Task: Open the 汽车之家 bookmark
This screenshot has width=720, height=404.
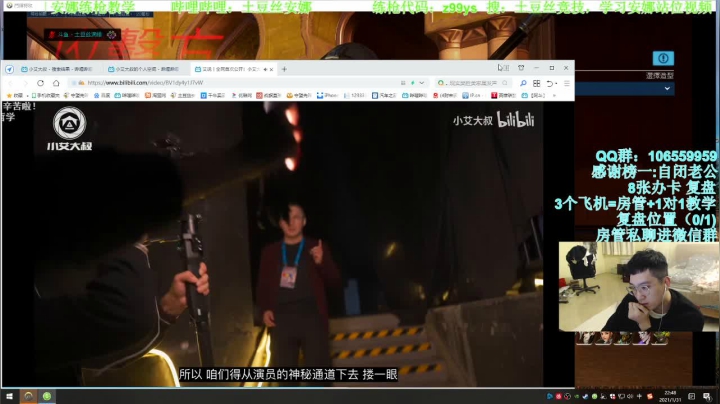Action: pos(384,95)
